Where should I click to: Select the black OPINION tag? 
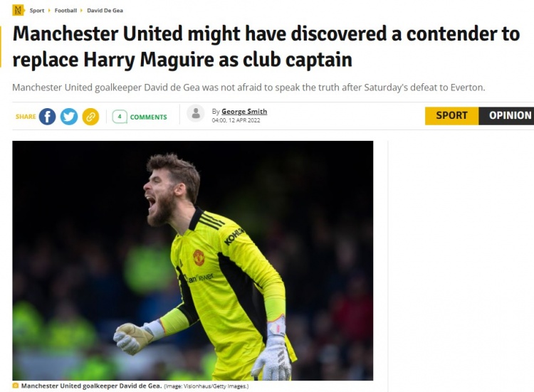click(x=506, y=116)
